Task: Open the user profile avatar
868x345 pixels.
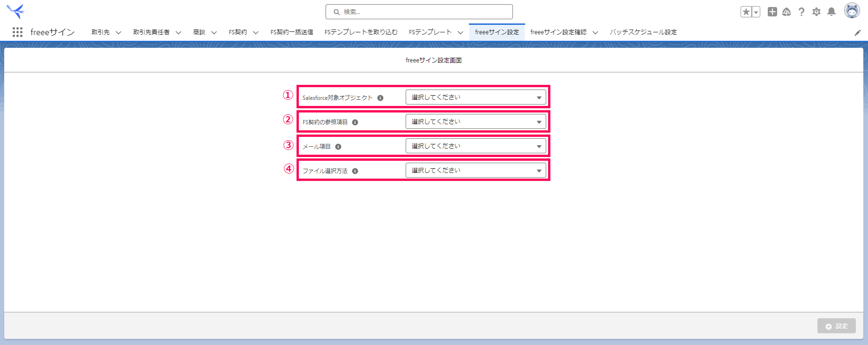Action: click(x=852, y=10)
